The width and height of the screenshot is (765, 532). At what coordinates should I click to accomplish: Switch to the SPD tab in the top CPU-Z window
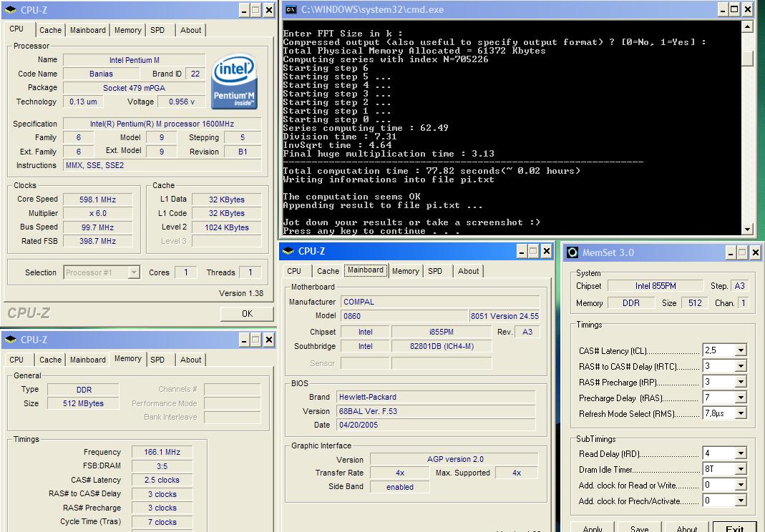point(157,30)
